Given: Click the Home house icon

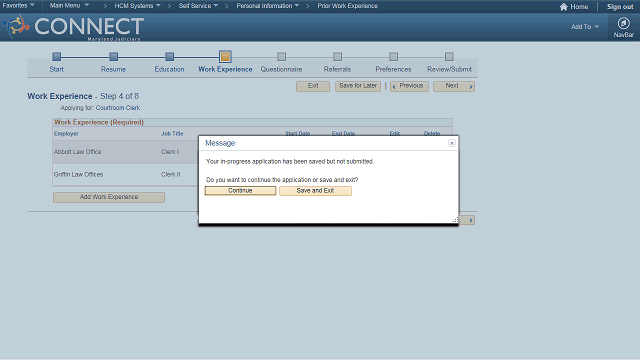Looking at the screenshot, I should coord(564,7).
